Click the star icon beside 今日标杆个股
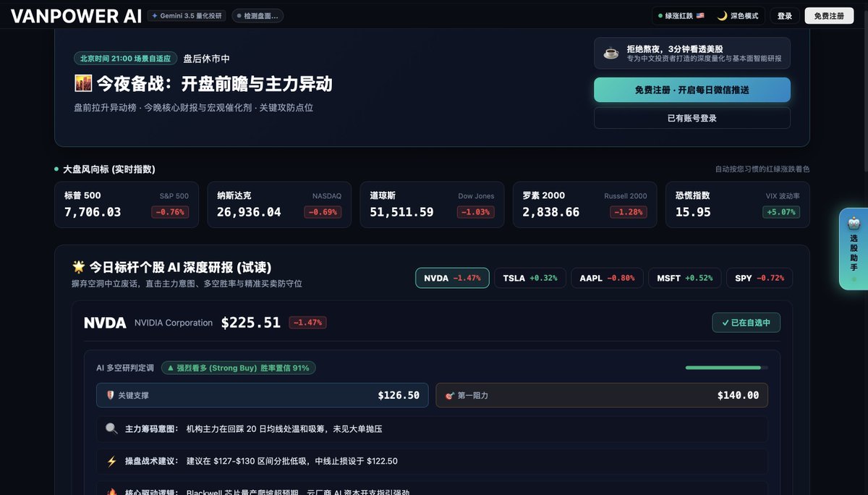 [79, 267]
